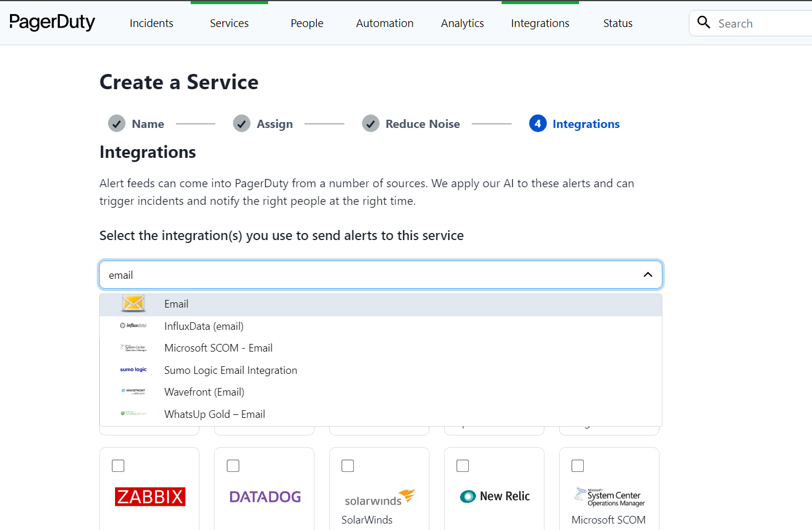Collapse the integration dropdown with chevron

coord(648,275)
